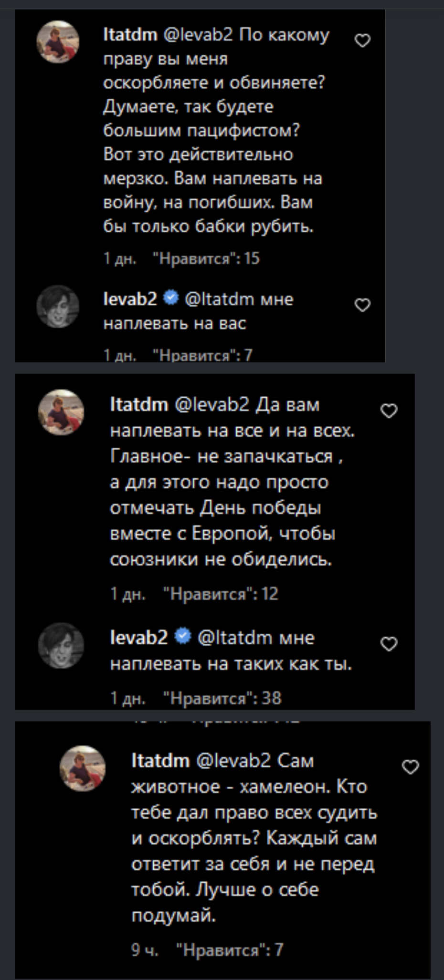The width and height of the screenshot is (444, 980).
Task: Like the reply "наплевать на таких как ты"
Action: pos(389,644)
